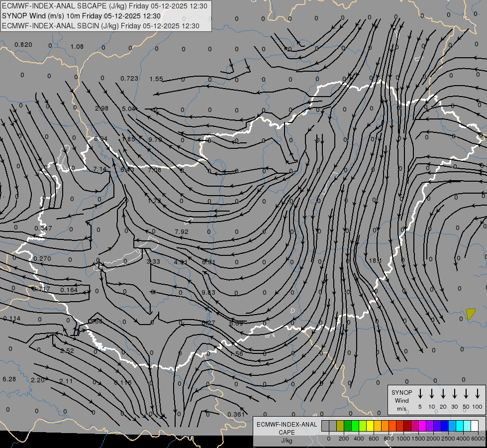The width and height of the screenshot is (487, 448).
Task: Click the SBCAPE title line in header
Action: tap(104, 6)
